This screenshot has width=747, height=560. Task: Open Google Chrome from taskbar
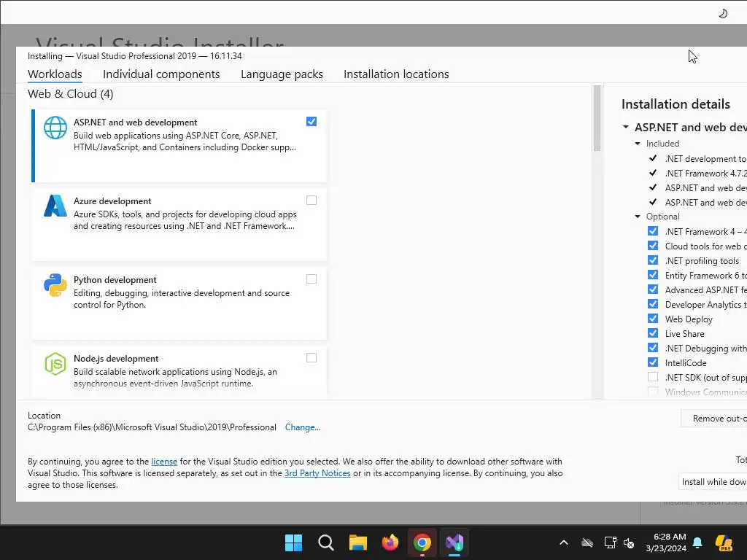pyautogui.click(x=422, y=542)
